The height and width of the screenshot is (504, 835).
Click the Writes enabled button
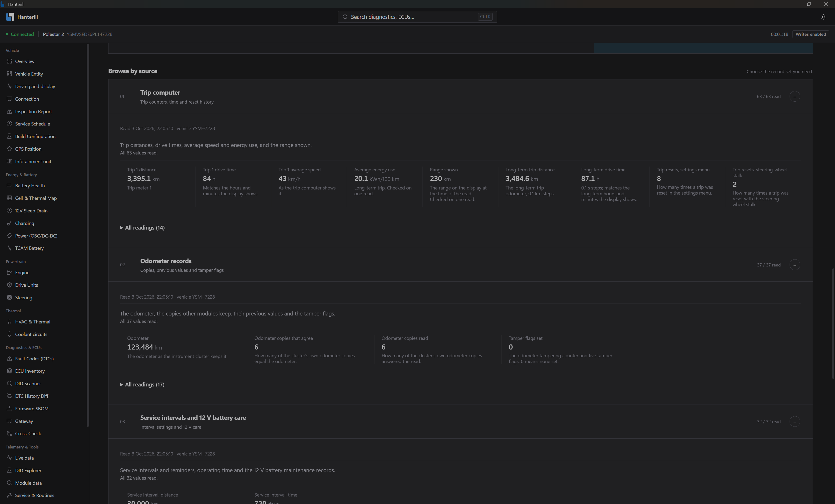click(x=811, y=34)
